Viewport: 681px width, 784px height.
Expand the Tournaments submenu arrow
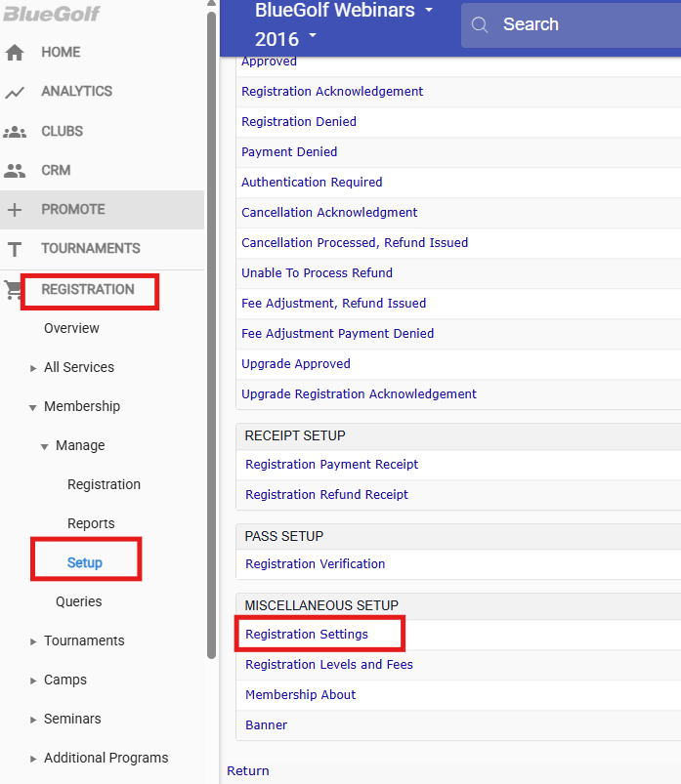pyautogui.click(x=33, y=641)
